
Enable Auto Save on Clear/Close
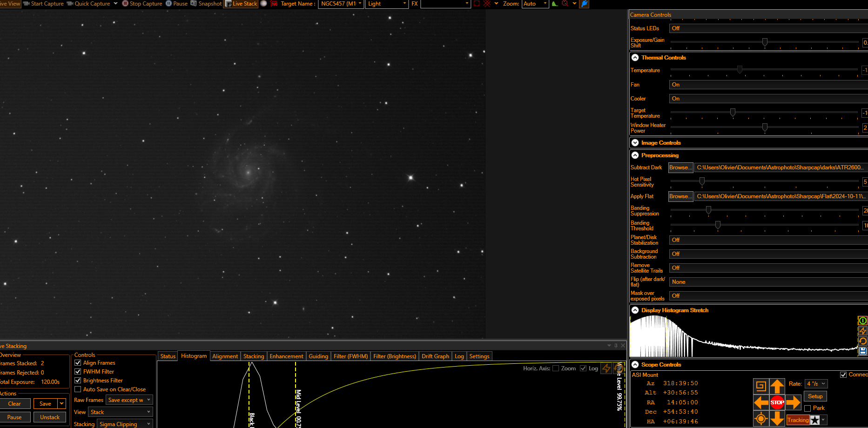(x=78, y=389)
